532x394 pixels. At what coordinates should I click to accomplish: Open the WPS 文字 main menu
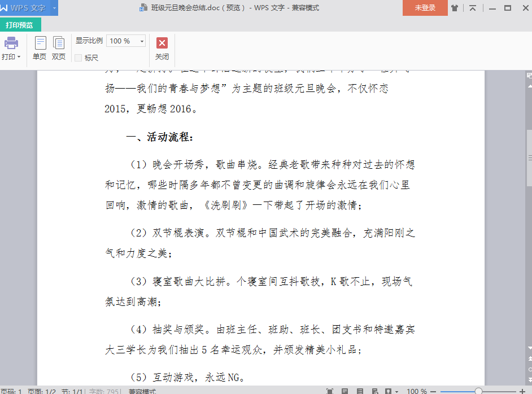click(25, 8)
